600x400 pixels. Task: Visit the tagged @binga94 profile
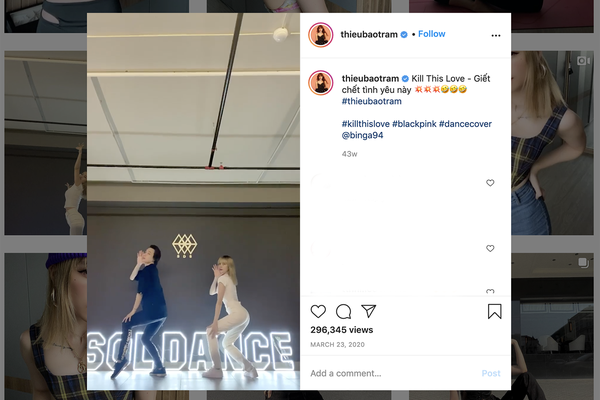pyautogui.click(x=362, y=135)
